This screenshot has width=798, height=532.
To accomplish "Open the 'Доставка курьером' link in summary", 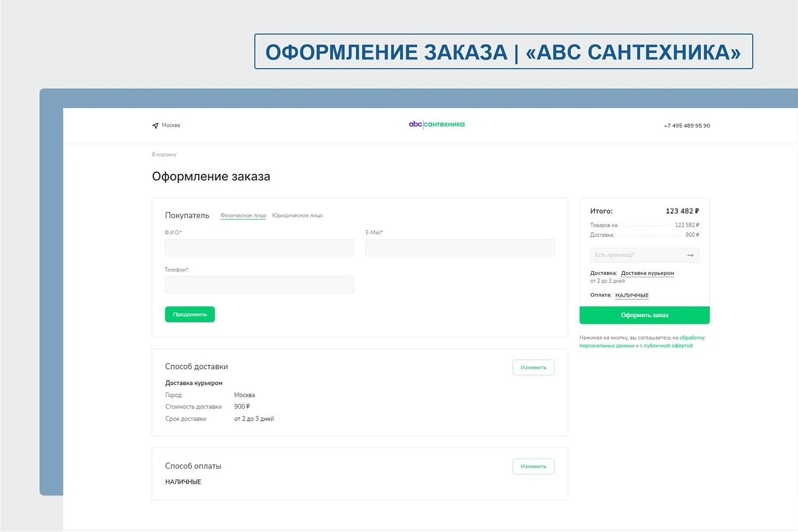I will click(x=647, y=273).
